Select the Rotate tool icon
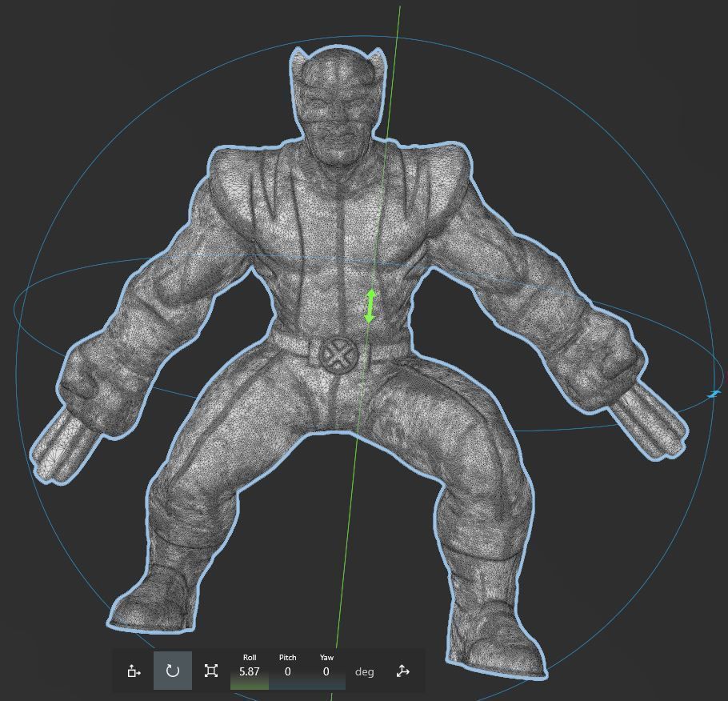Screen dimensions: 728x701 click(172, 671)
